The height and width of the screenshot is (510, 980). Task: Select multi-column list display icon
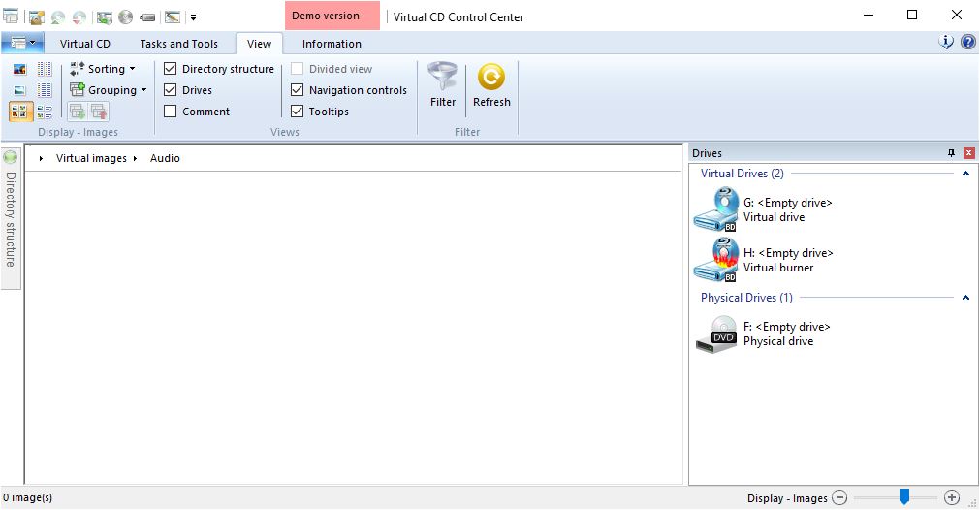(x=45, y=69)
